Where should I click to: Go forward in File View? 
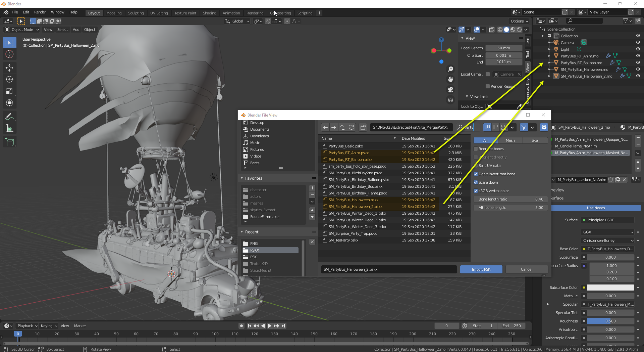pos(334,127)
